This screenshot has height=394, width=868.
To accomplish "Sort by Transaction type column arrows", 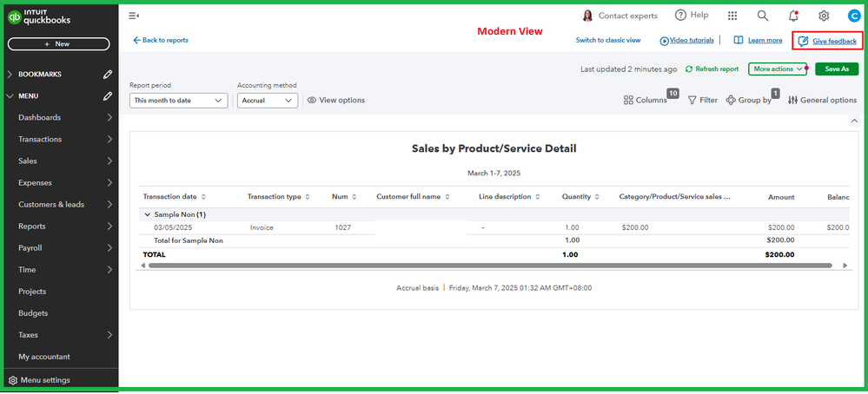I will 308,197.
